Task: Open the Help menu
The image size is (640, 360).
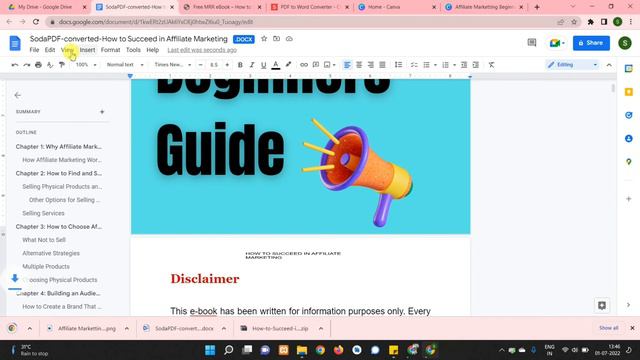Action: pos(153,50)
